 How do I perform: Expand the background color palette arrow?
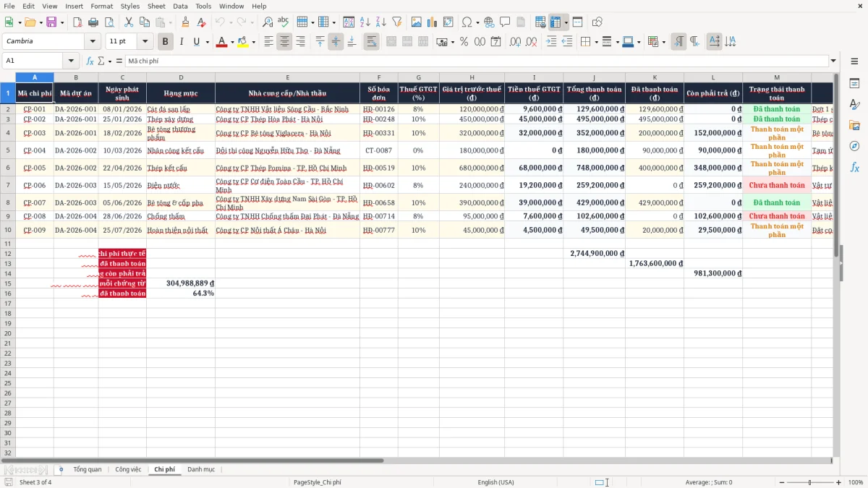coord(253,42)
